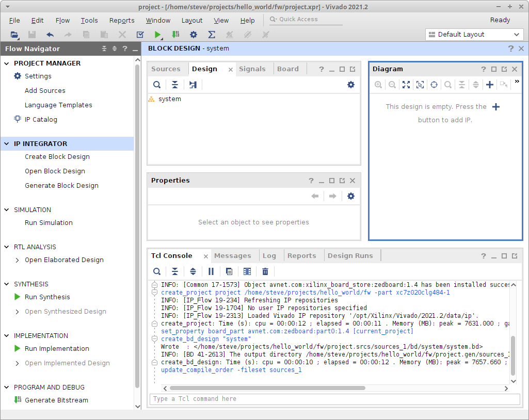The width and height of the screenshot is (529, 420).
Task: Click Run Synthesis in Flow Navigator
Action: [47, 297]
